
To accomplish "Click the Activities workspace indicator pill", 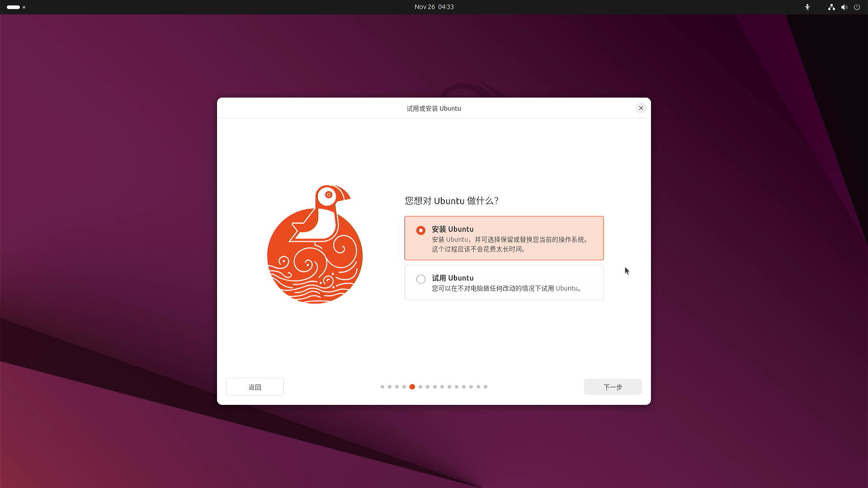I will [16, 7].
